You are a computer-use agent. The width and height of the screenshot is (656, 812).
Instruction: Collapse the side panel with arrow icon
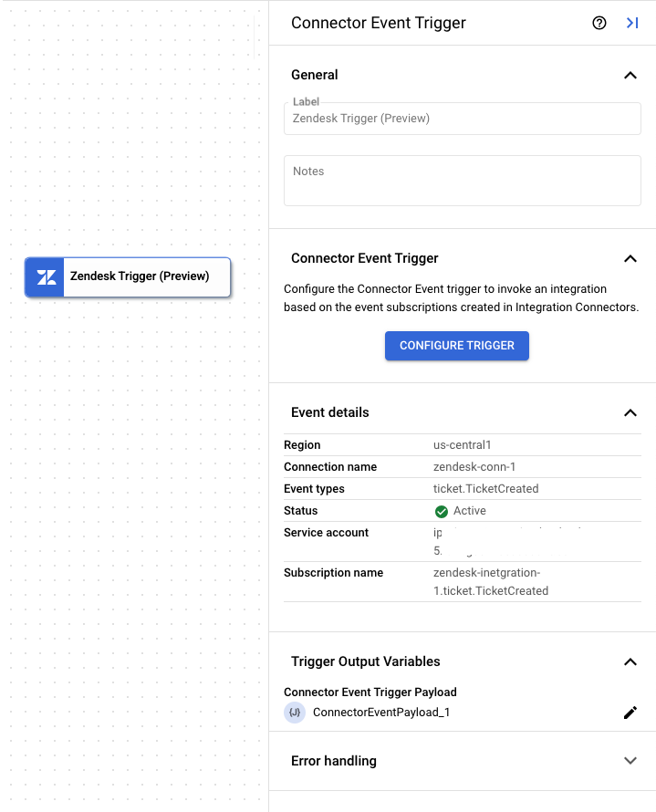tap(632, 23)
